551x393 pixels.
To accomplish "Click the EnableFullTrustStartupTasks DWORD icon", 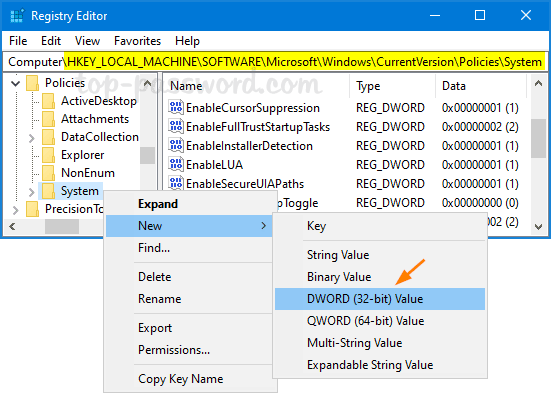I will pos(176,127).
